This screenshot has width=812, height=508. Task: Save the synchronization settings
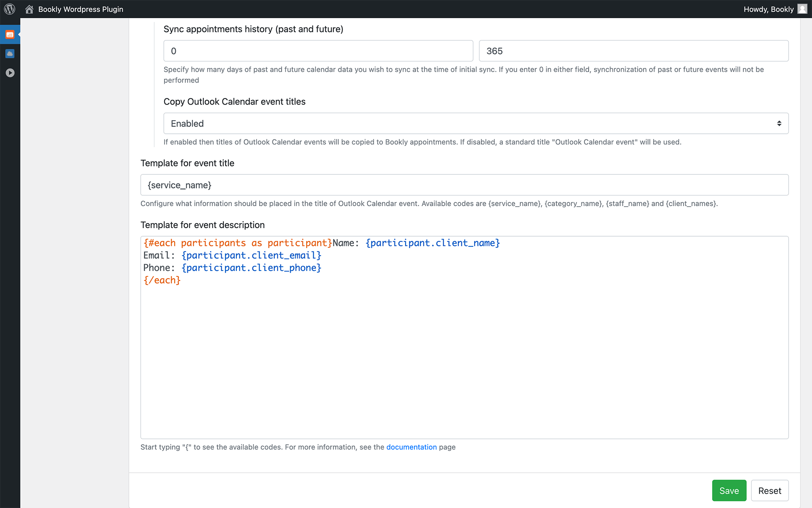pos(729,490)
